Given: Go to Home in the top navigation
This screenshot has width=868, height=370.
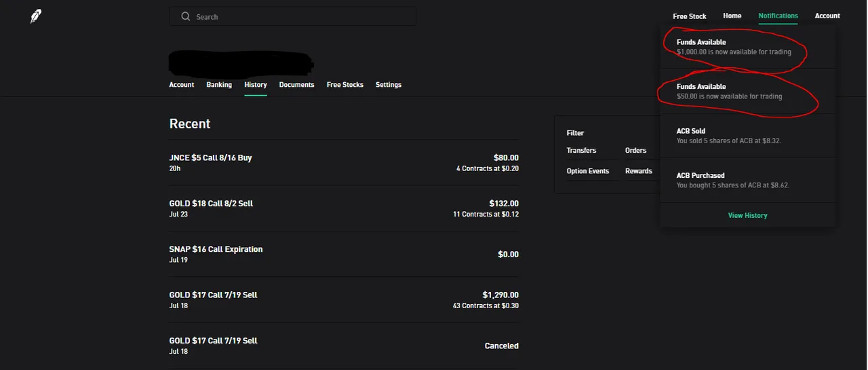Looking at the screenshot, I should [732, 16].
